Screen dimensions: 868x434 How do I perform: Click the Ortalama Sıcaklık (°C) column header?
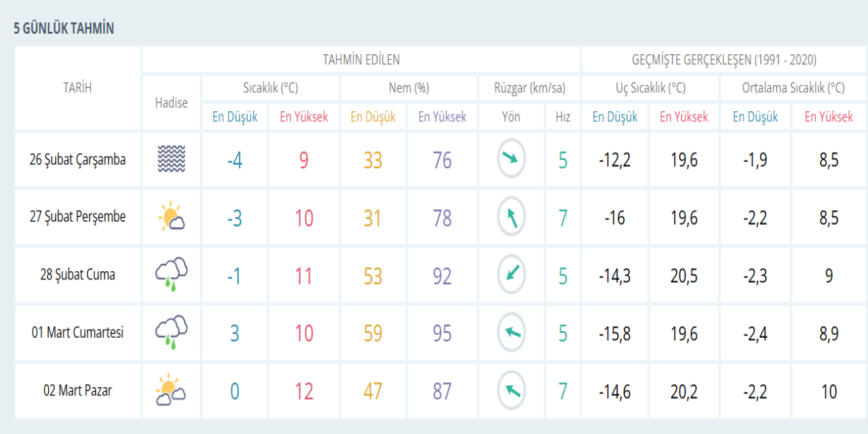pos(793,88)
